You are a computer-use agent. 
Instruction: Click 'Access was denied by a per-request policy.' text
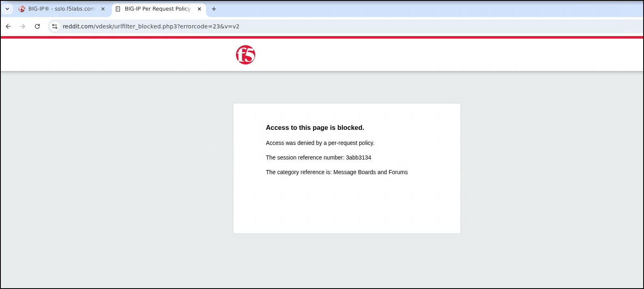point(320,143)
